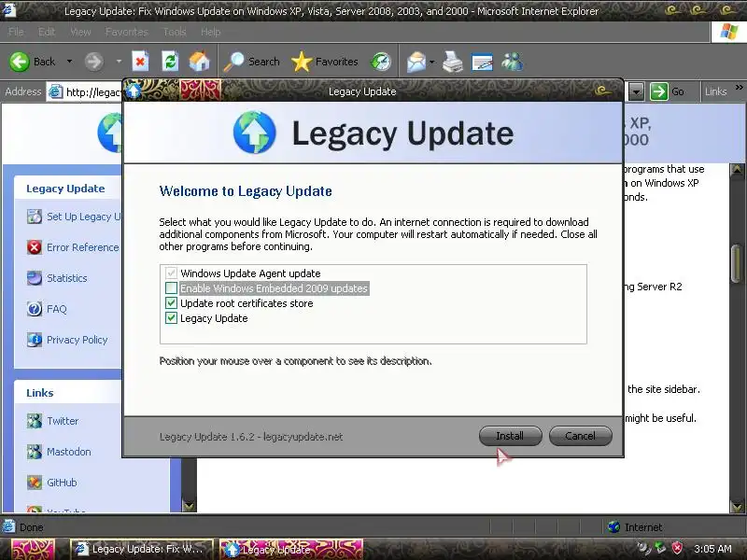The image size is (747, 560).
Task: Click the GitHub link icon
Action: click(35, 483)
